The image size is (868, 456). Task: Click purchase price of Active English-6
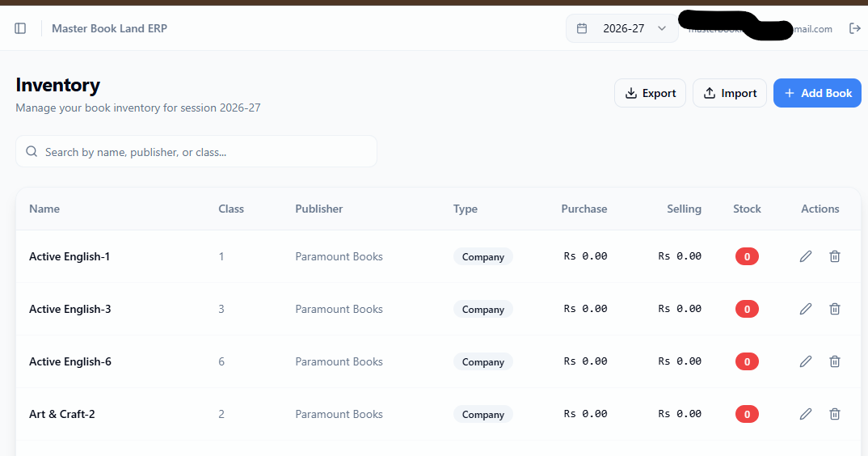[585, 361]
